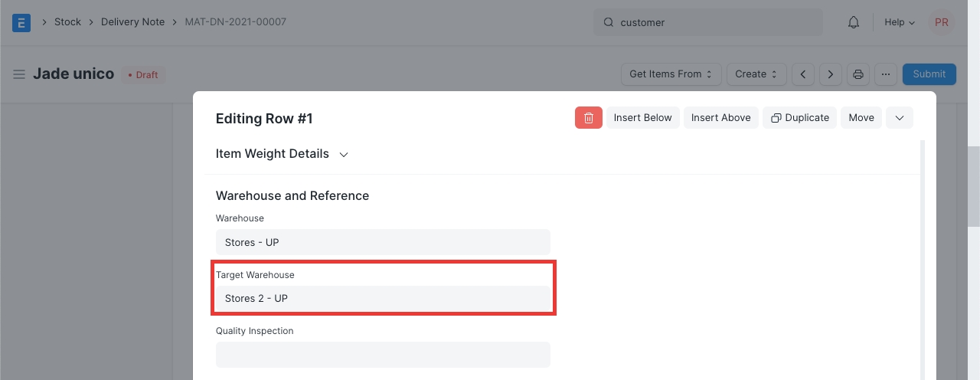
Task: Open the Help dropdown
Action: (899, 22)
